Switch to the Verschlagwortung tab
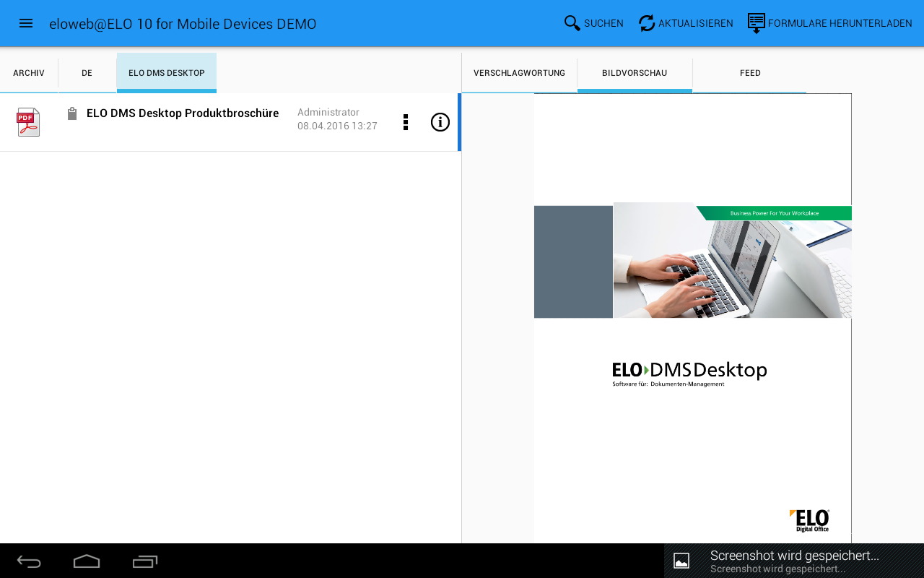Image resolution: width=924 pixels, height=578 pixels. click(x=519, y=73)
